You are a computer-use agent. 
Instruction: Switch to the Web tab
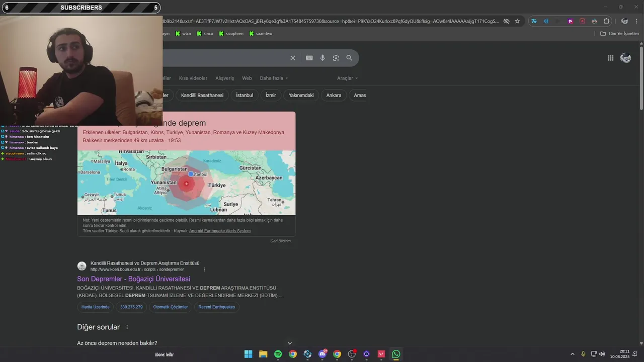[247, 78]
